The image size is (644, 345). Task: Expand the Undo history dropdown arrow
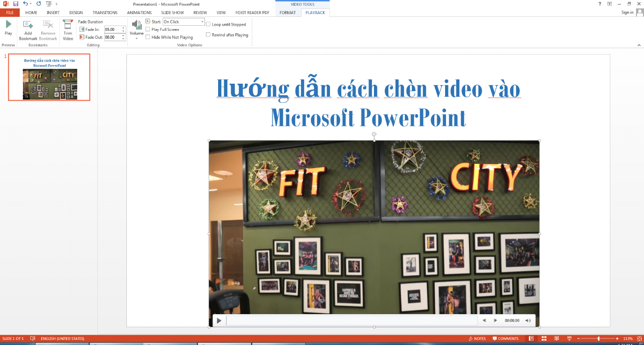click(x=31, y=4)
